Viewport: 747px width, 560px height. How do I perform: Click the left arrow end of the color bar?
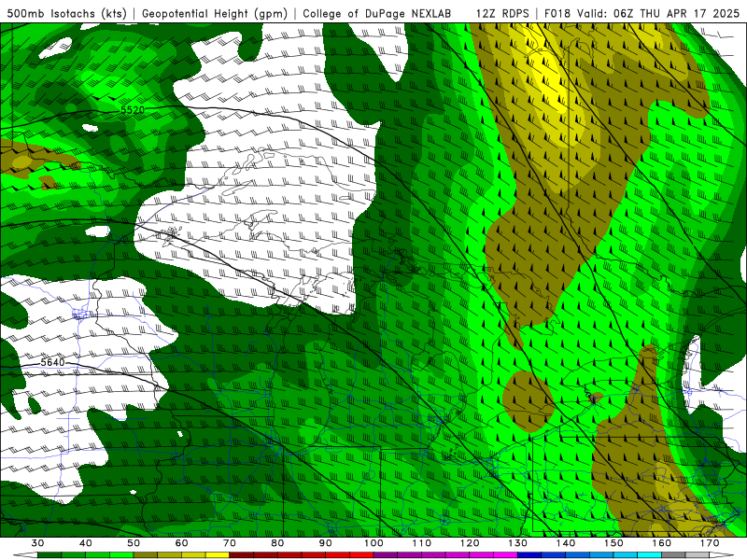pos(25,554)
